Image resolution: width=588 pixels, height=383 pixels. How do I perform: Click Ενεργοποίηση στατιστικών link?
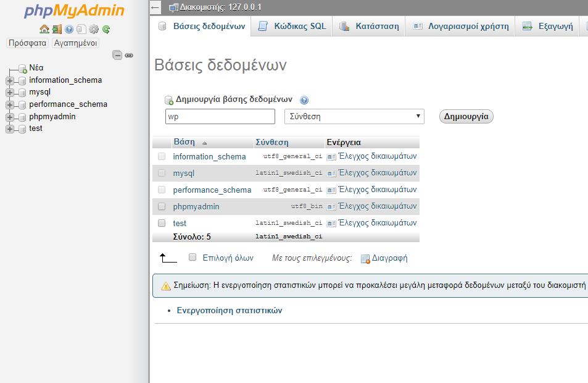click(x=230, y=311)
